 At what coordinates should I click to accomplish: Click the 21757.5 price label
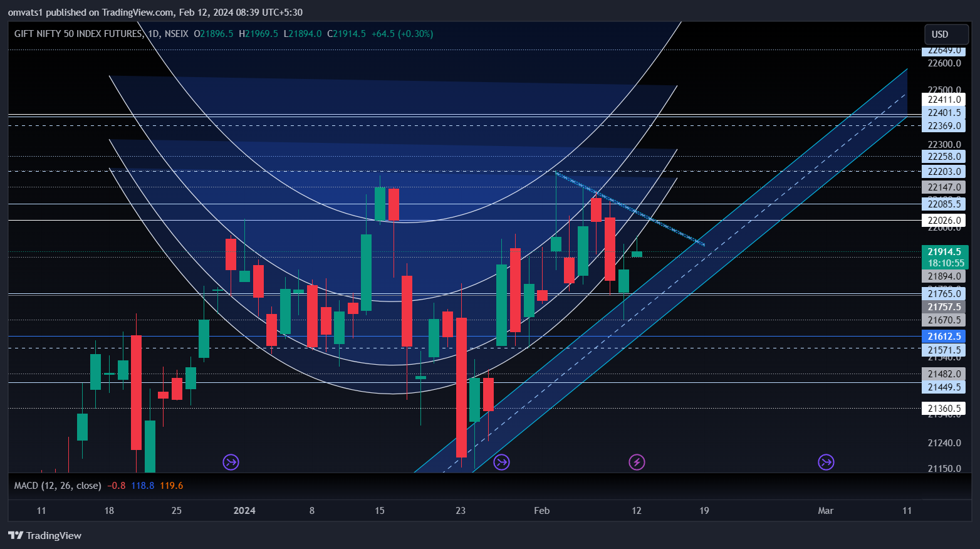(x=944, y=307)
